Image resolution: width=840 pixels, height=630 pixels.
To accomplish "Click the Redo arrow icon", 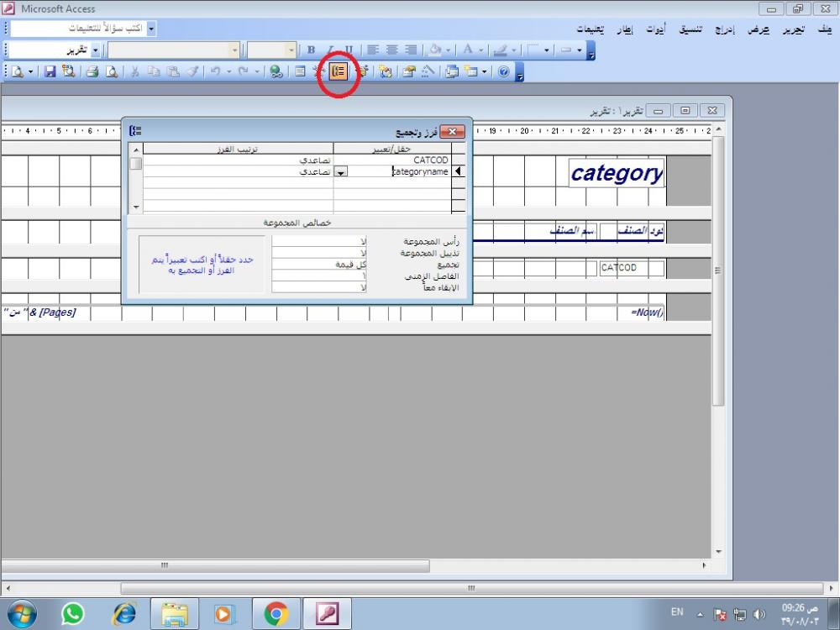I will (244, 71).
